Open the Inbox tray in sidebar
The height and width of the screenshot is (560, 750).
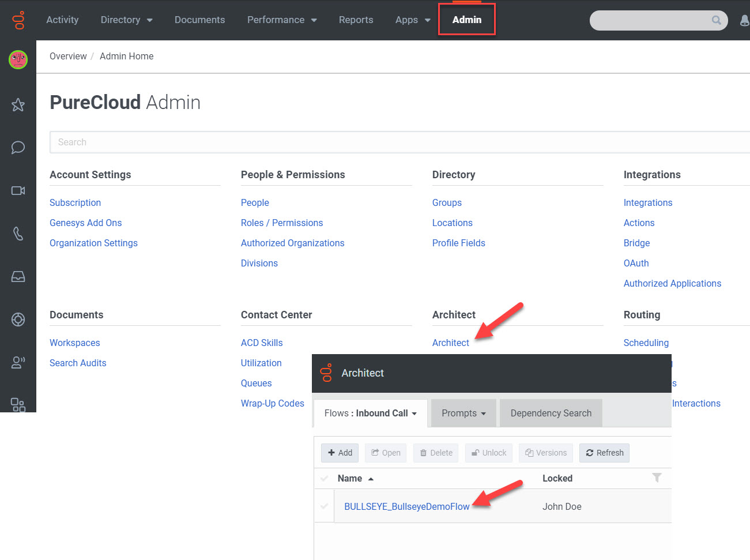[x=18, y=277]
